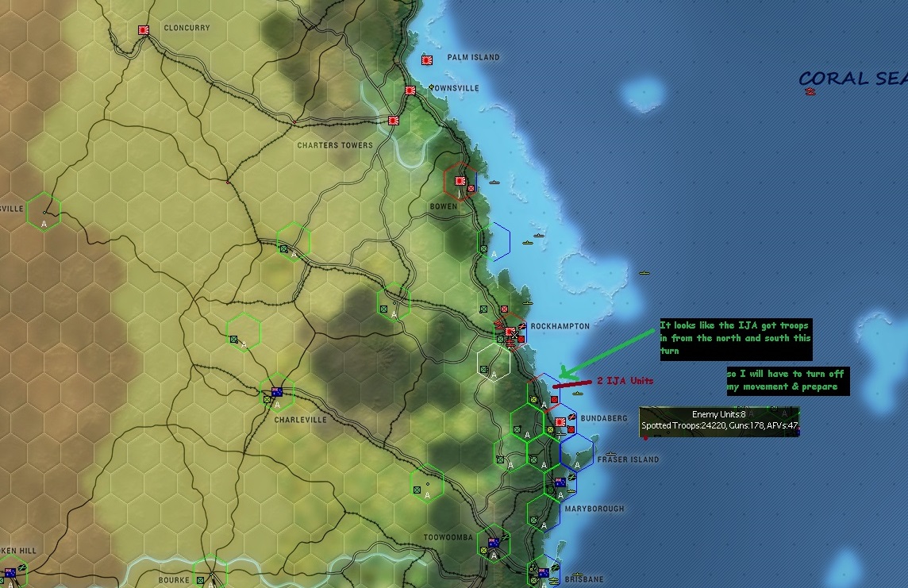
Task: Click the MARYBOROUGH label
Action: 594,509
